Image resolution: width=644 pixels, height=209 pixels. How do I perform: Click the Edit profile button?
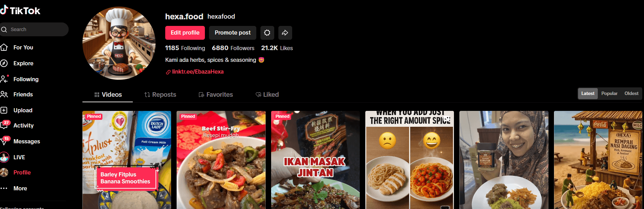[185, 33]
